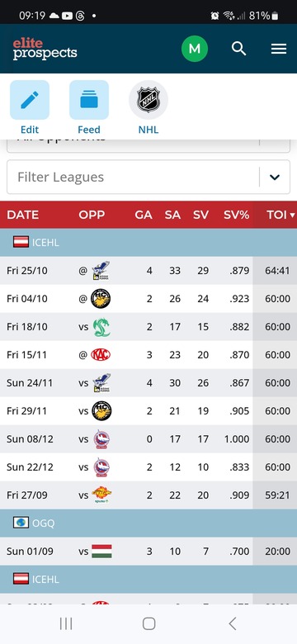Sort table by SV% column
Screen dimensions: 297x644
coord(236,215)
